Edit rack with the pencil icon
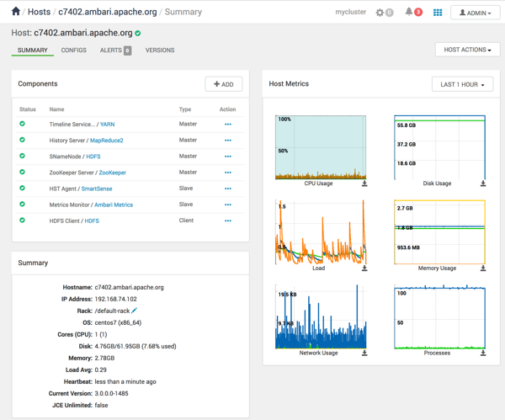 click(134, 311)
